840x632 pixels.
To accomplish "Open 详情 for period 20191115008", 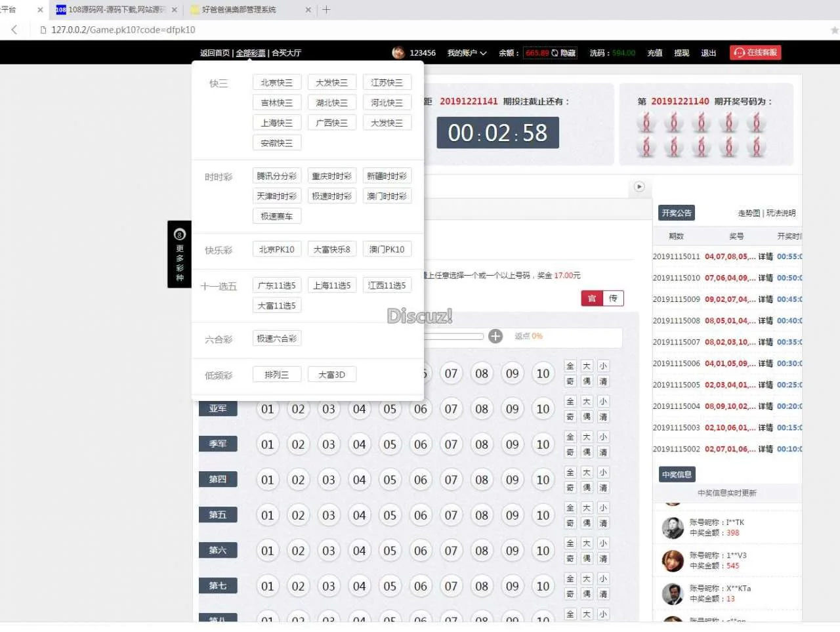I will (x=765, y=321).
